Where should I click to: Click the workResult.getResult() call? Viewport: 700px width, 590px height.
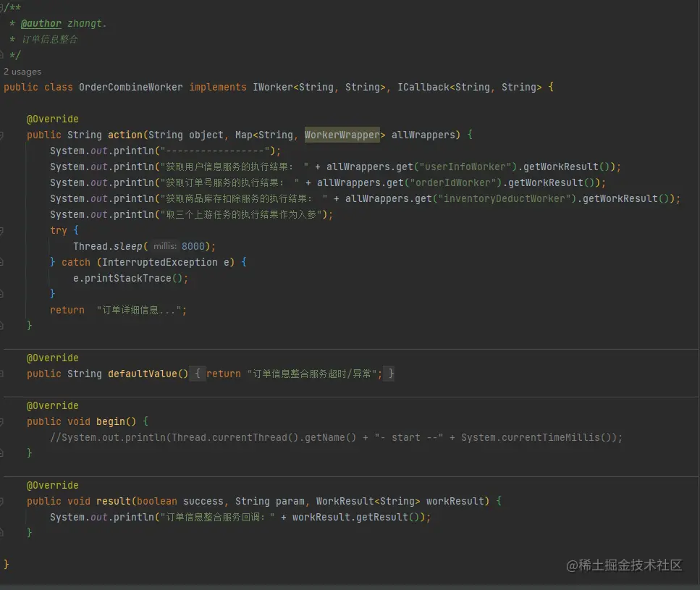click(x=355, y=517)
